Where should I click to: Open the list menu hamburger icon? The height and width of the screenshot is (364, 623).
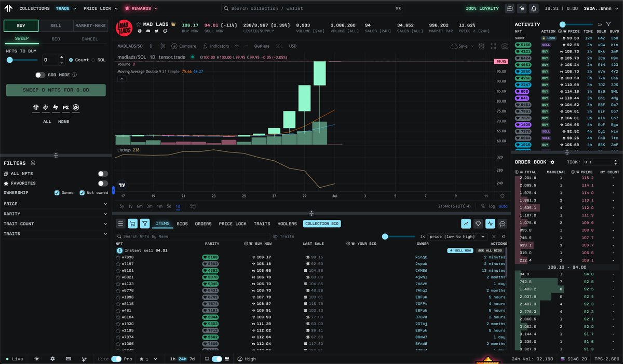click(x=120, y=223)
